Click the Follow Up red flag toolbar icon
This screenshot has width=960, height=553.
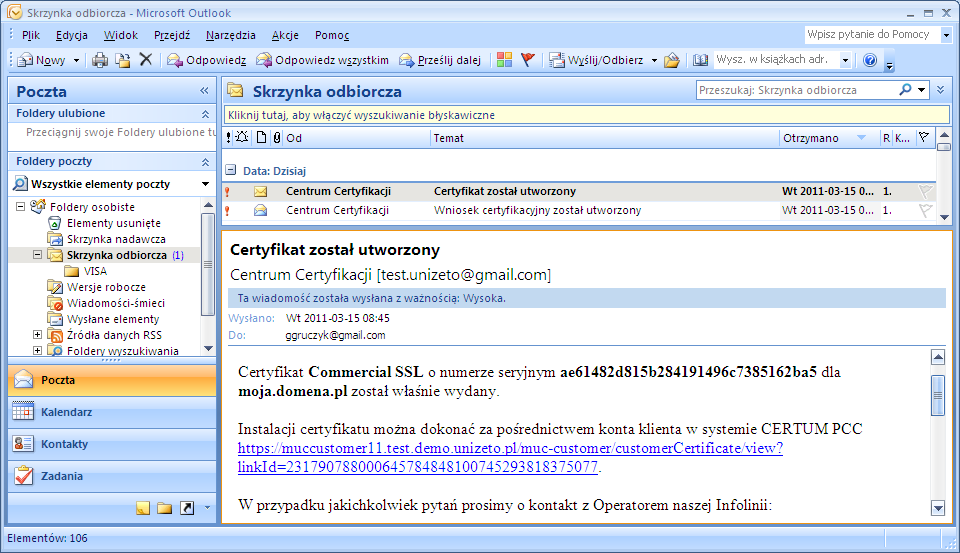528,59
